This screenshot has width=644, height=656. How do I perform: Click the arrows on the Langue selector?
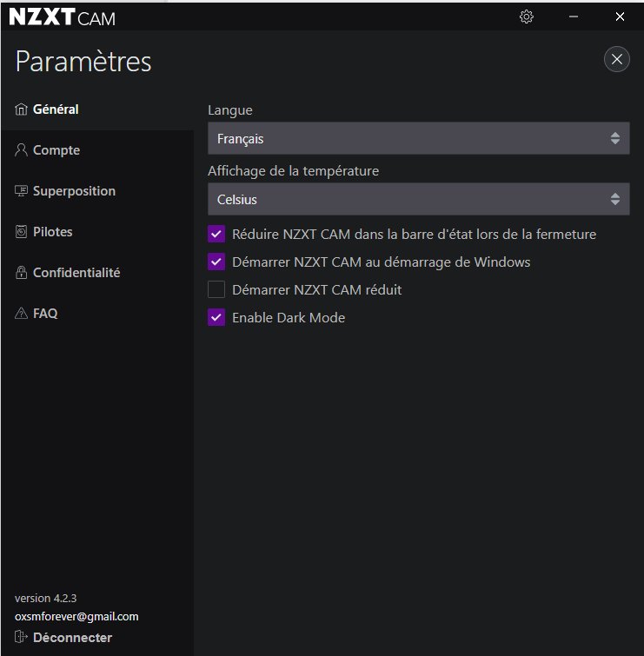tap(614, 138)
